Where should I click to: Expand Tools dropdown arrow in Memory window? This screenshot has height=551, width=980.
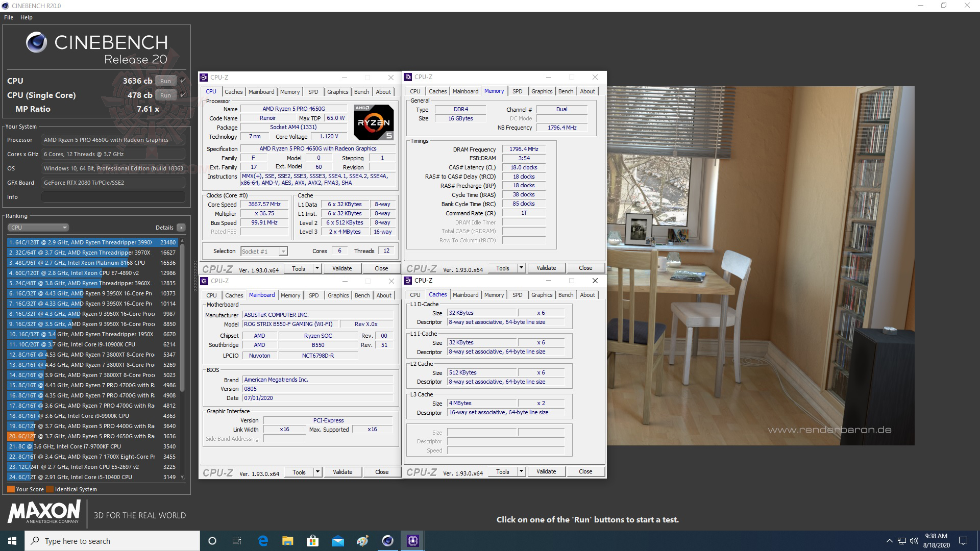click(521, 268)
